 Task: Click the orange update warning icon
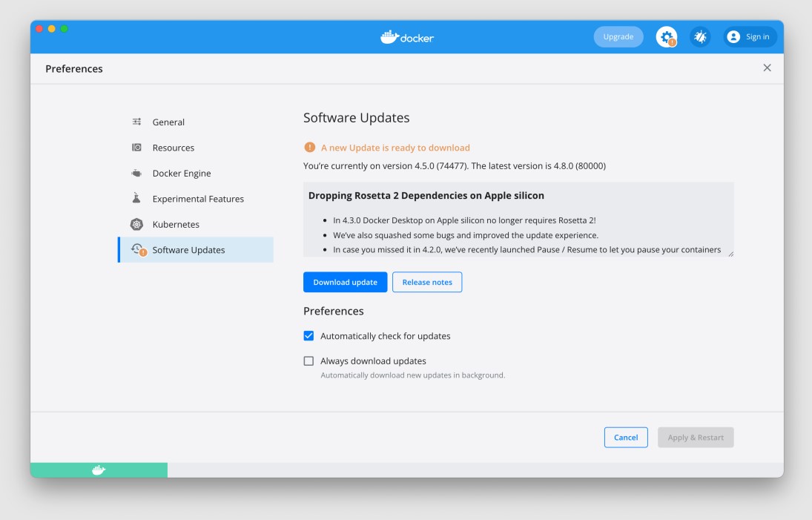tap(310, 147)
